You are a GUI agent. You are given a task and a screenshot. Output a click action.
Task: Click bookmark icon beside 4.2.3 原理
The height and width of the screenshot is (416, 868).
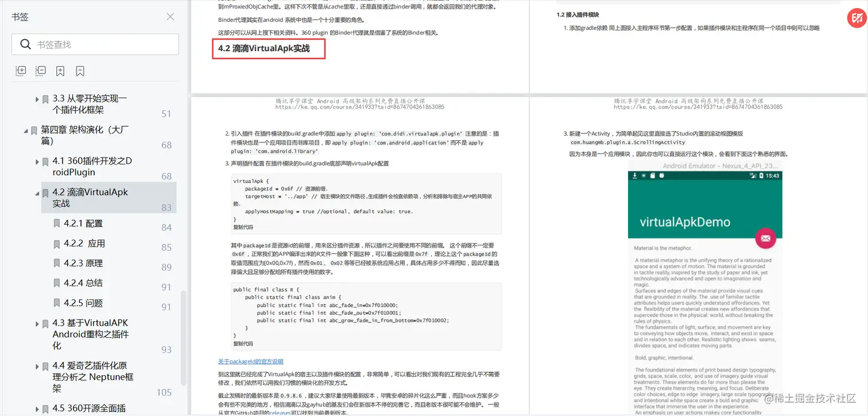pos(57,263)
